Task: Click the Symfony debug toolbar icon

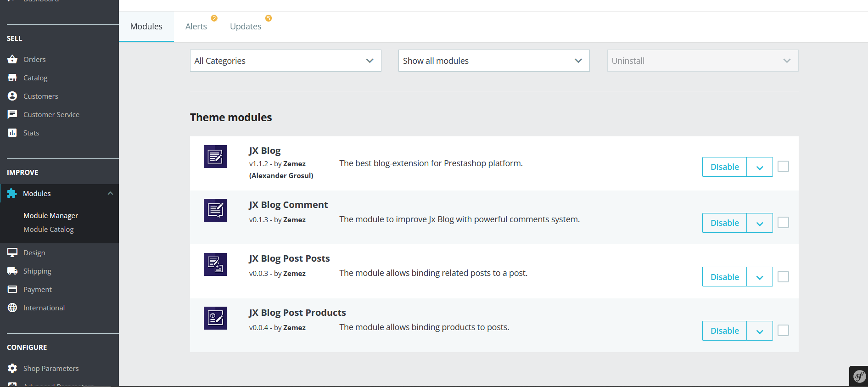Action: (x=859, y=376)
